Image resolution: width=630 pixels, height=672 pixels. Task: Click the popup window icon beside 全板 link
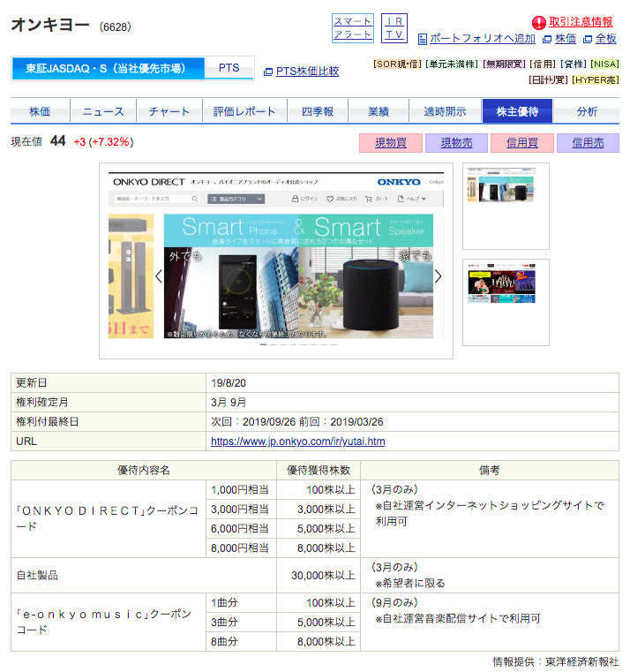[588, 40]
